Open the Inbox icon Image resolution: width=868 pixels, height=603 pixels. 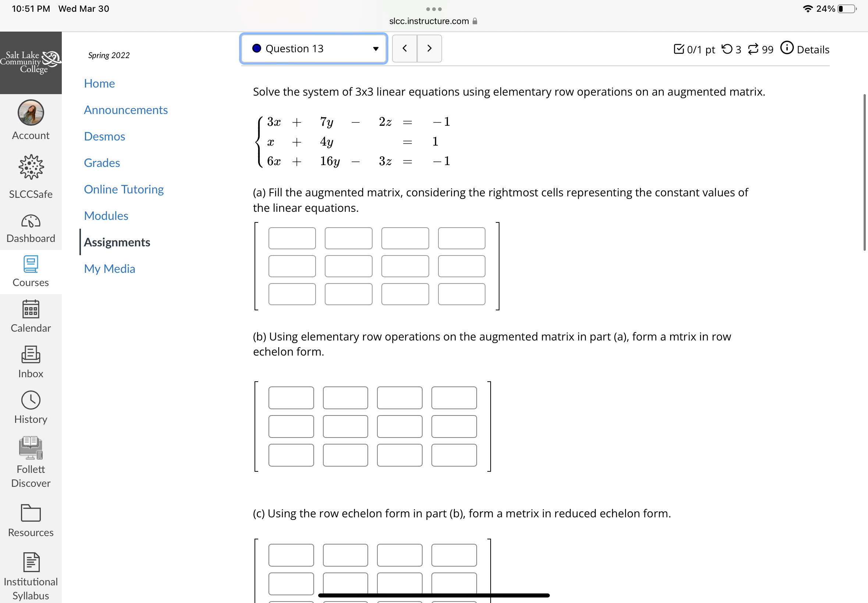point(31,355)
